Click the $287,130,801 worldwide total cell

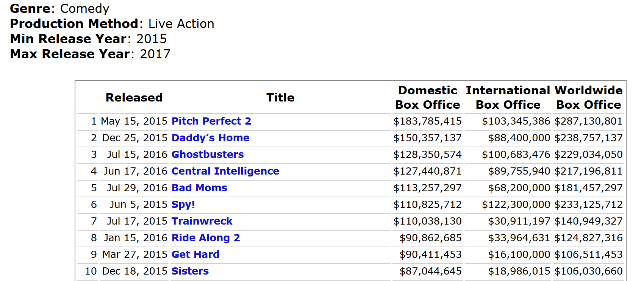point(588,121)
